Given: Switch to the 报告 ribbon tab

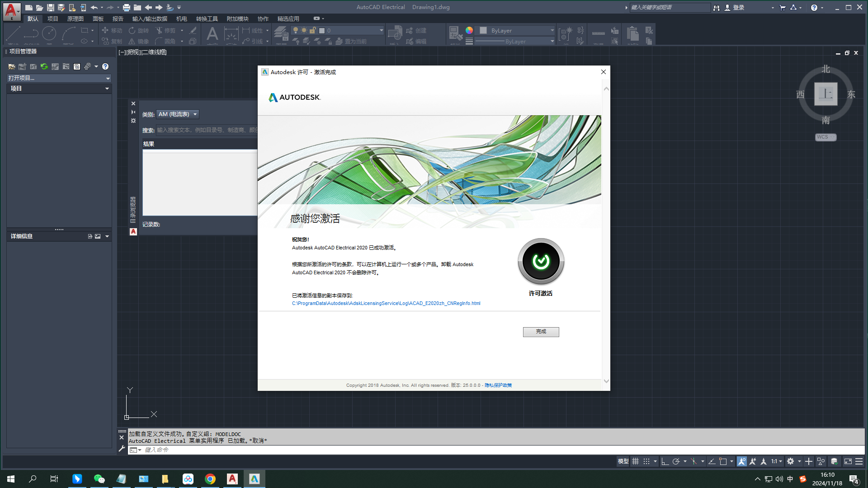Looking at the screenshot, I should [118, 19].
